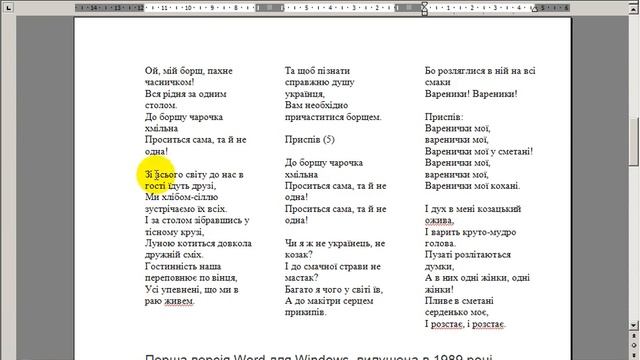Screen dimensions: 640x360
Task: Click the line 'причаститися борщем.'
Action: (333, 117)
